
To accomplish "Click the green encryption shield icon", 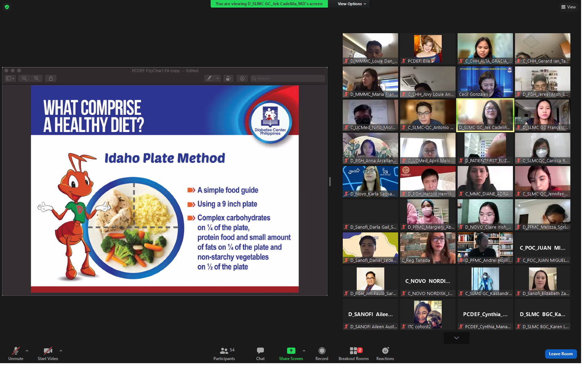I will pyautogui.click(x=7, y=7).
